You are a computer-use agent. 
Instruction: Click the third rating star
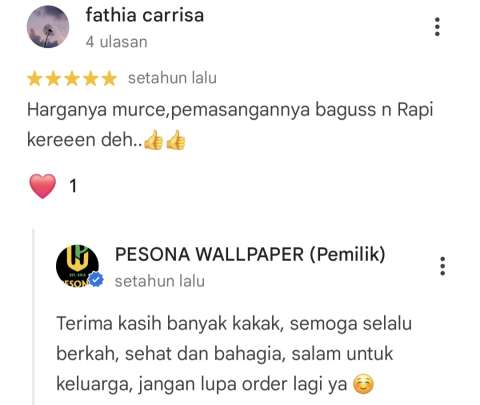point(72,79)
